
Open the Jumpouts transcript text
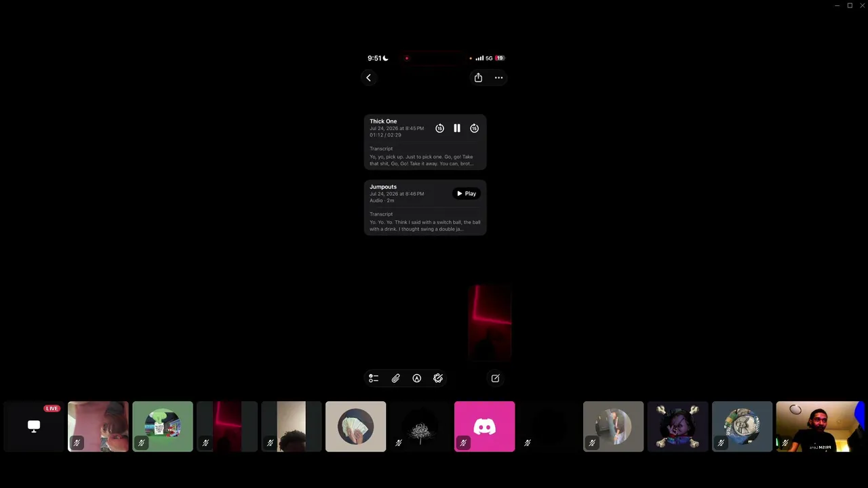coord(425,226)
